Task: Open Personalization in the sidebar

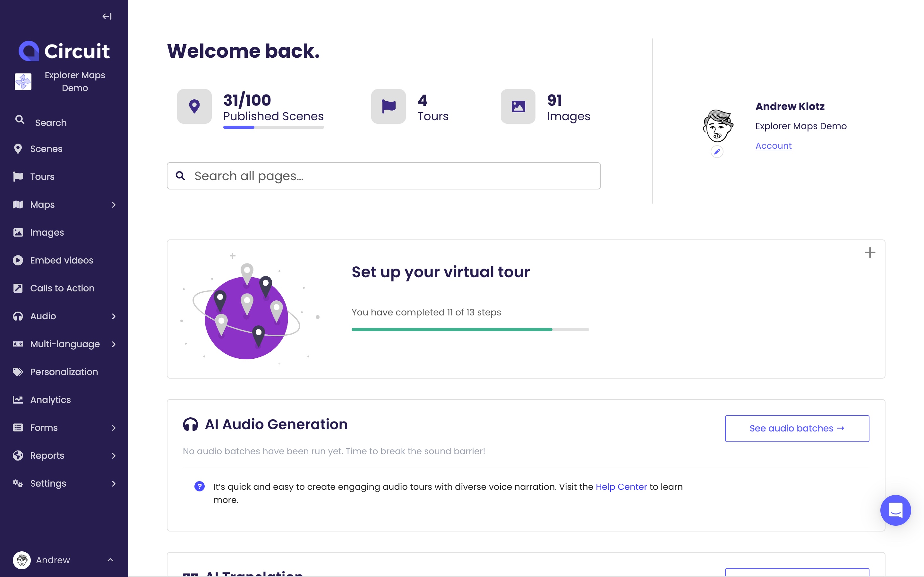Action: coord(64,372)
